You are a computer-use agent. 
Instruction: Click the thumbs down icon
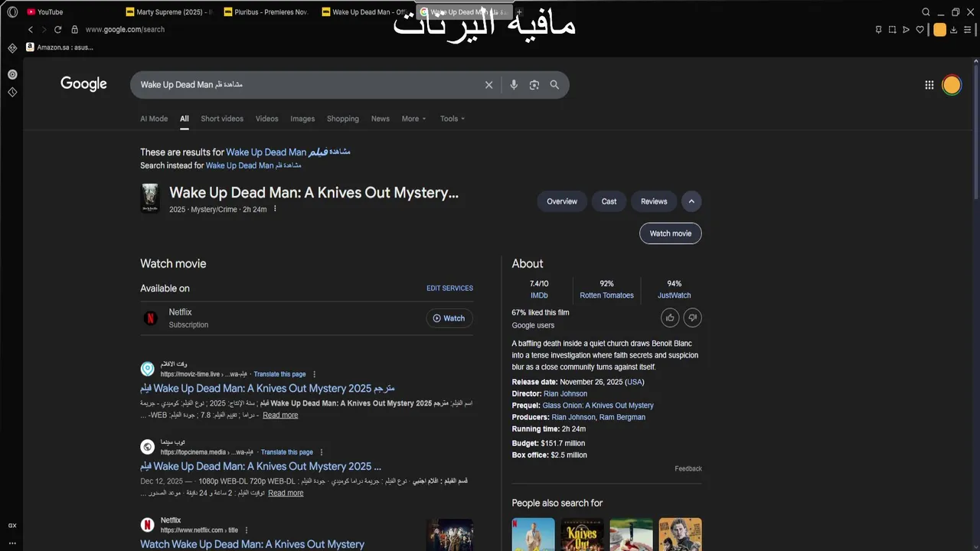click(x=692, y=318)
